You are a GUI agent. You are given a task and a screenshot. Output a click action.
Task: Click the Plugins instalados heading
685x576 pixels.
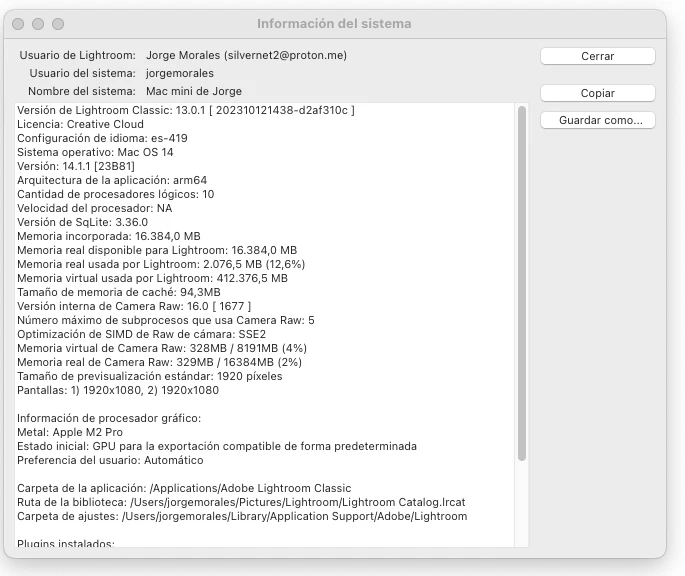pyautogui.click(x=66, y=543)
